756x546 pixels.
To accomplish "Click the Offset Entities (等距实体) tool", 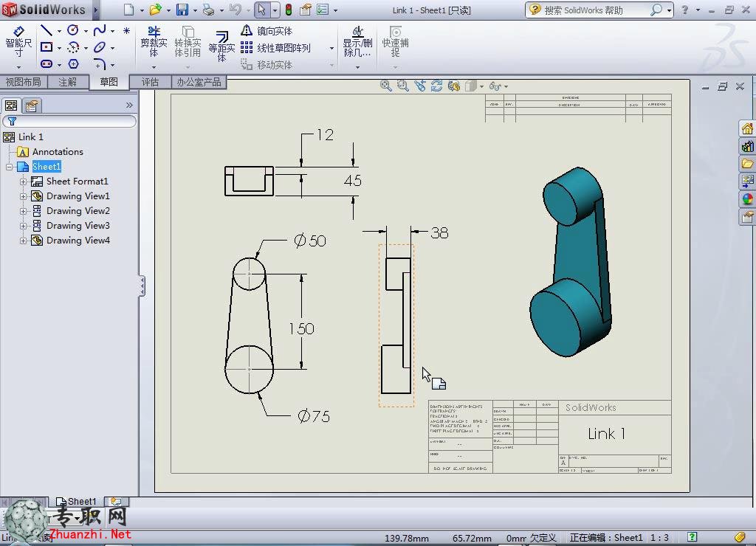I will [x=221, y=46].
